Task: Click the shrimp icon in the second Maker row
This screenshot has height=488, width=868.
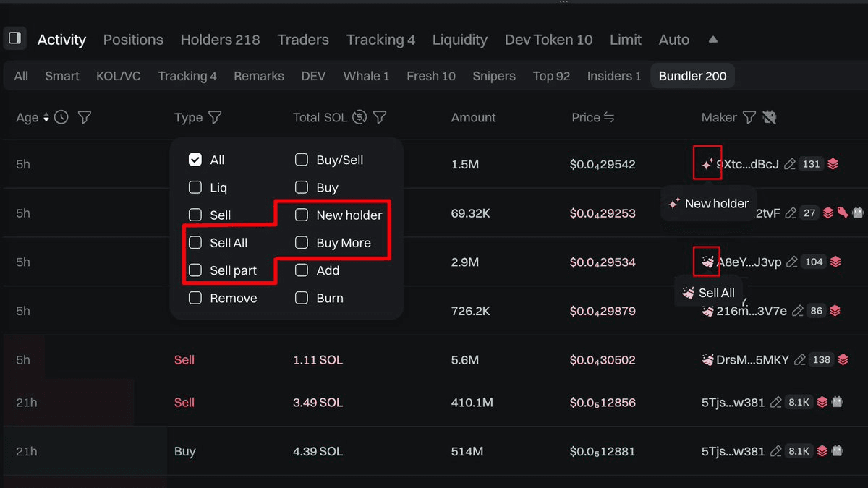Action: tap(843, 213)
